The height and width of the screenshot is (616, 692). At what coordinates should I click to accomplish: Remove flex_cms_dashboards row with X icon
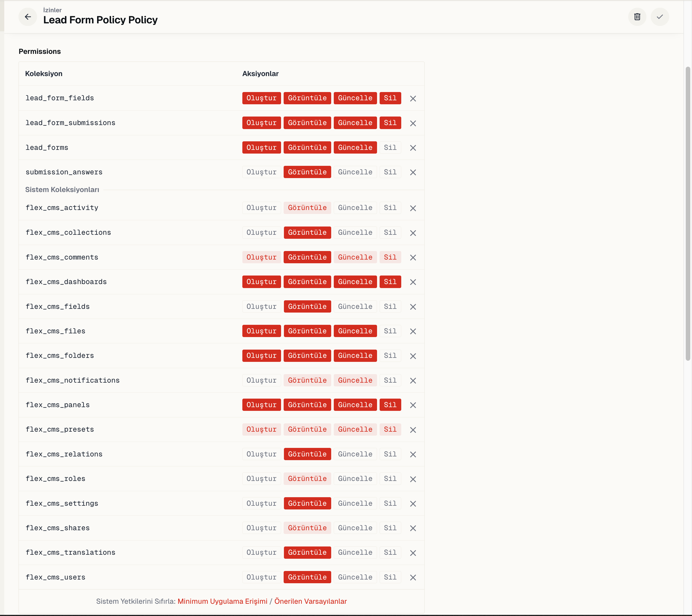click(413, 282)
